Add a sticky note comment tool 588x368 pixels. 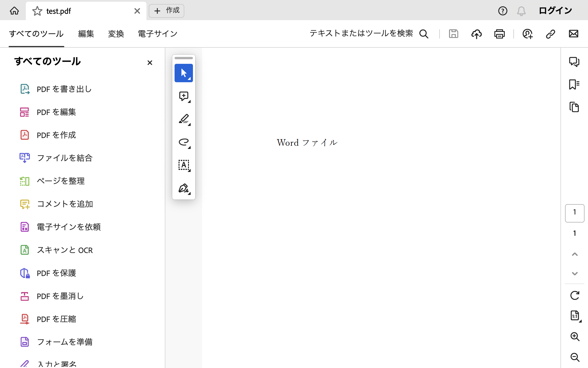pos(184,96)
